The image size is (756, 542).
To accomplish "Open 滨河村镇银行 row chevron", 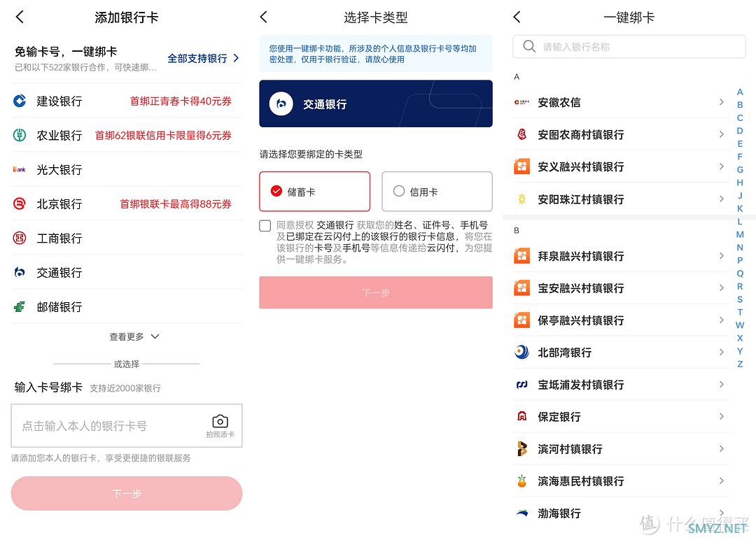I will tap(721, 448).
